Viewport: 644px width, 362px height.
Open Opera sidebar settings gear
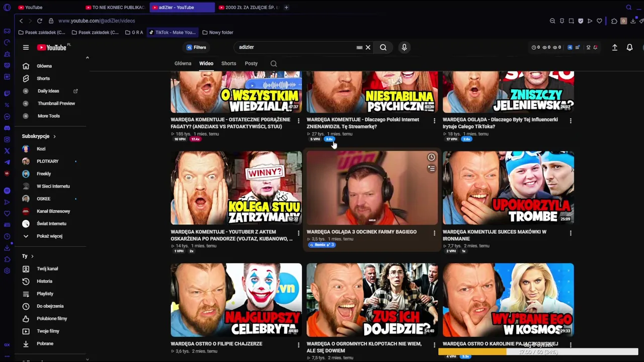click(7, 271)
